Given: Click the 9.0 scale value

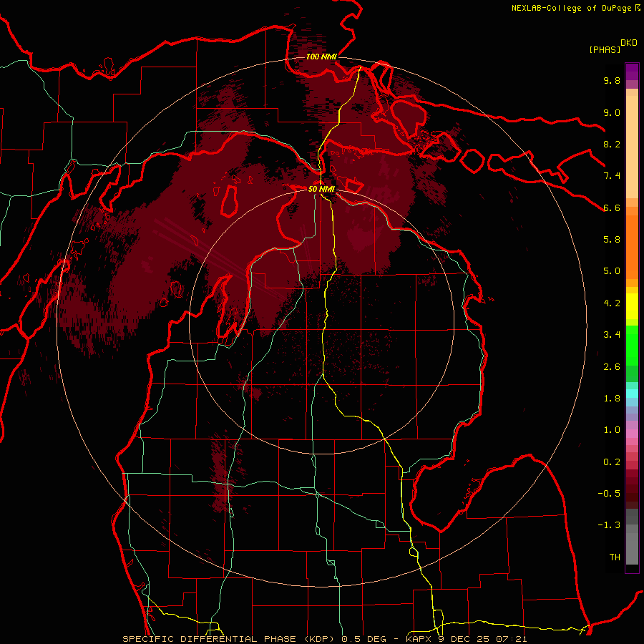Looking at the screenshot, I should click(x=612, y=112).
